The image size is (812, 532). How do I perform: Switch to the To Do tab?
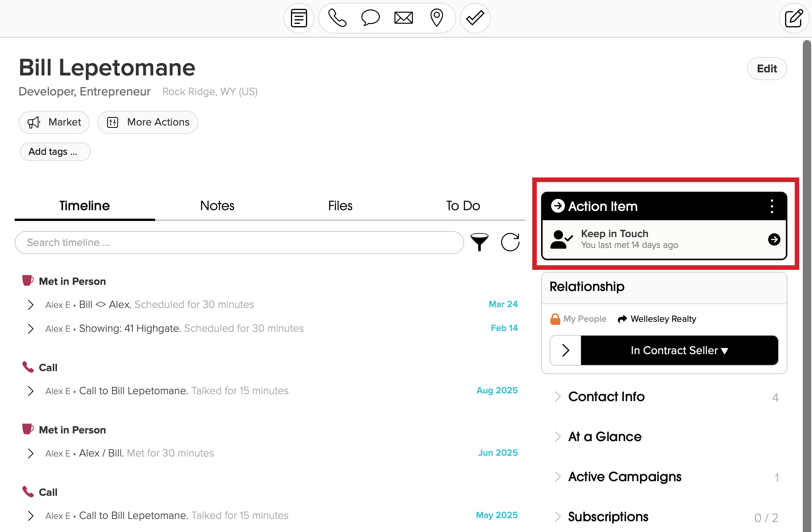(x=463, y=206)
